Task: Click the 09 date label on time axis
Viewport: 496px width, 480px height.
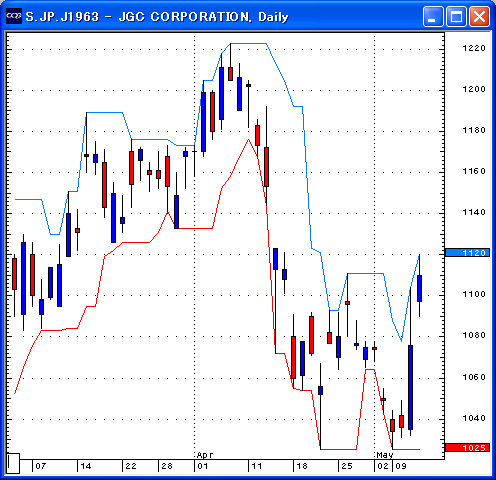Action: tap(401, 466)
